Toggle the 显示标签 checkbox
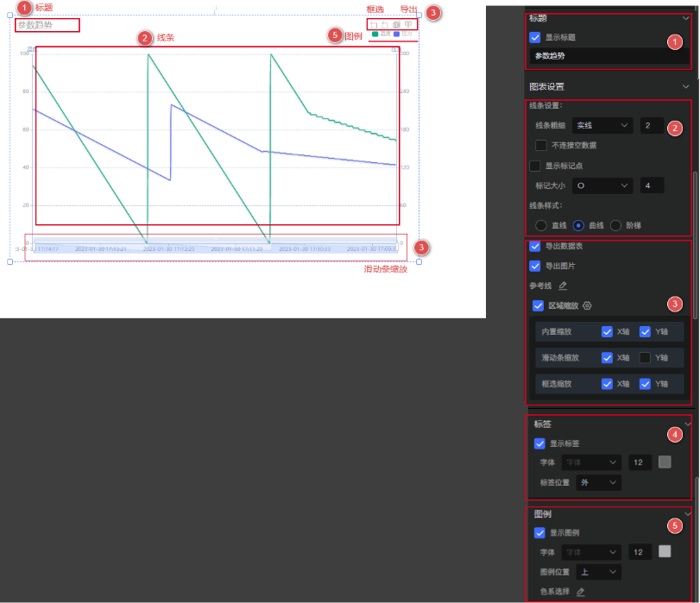 (539, 443)
